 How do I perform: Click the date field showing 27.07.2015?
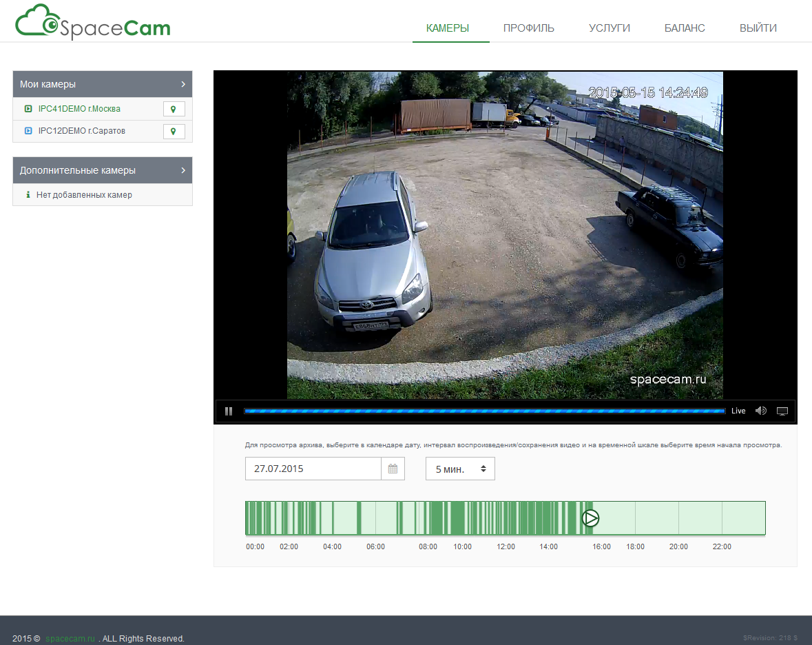[x=313, y=469]
